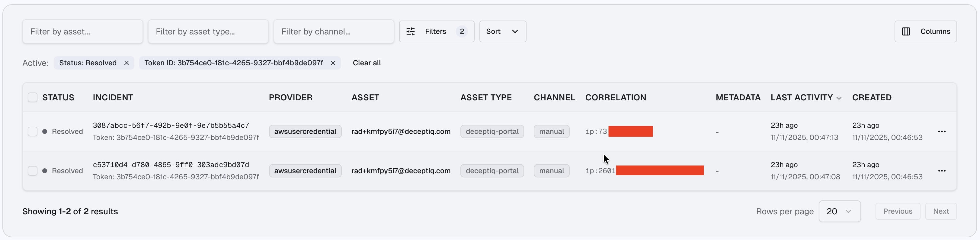Expand the Sort dropdown
980x240 pixels.
click(502, 32)
